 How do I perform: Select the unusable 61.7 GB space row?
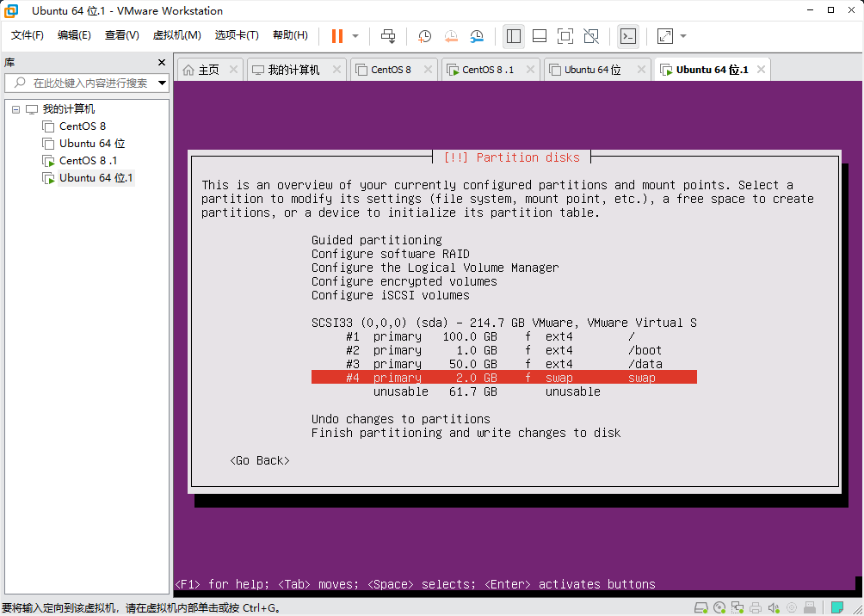click(504, 391)
